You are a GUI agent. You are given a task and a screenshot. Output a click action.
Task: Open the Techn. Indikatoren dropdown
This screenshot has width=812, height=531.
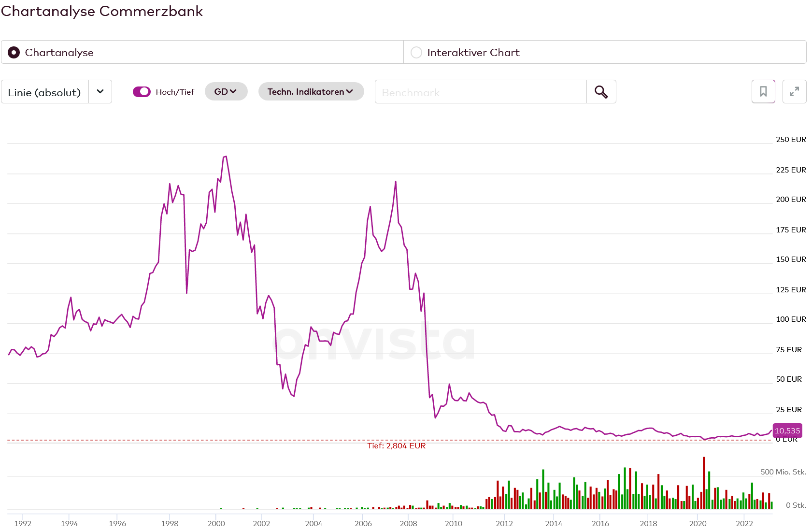pyautogui.click(x=311, y=92)
